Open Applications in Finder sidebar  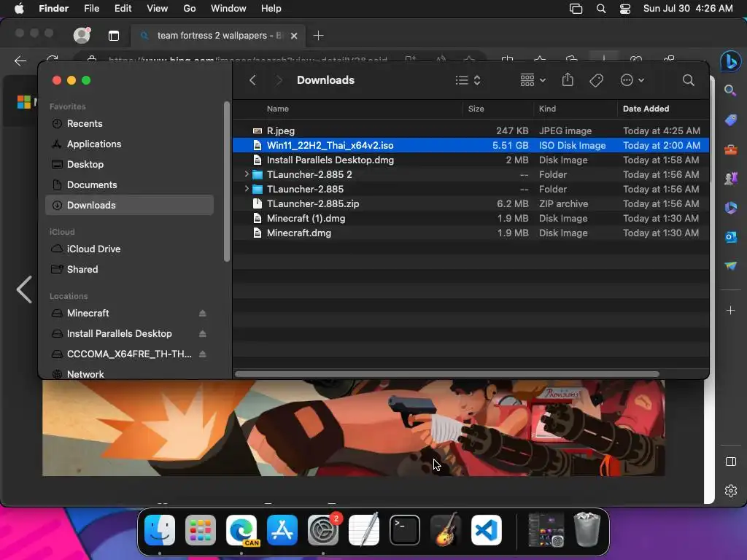(x=130, y=144)
